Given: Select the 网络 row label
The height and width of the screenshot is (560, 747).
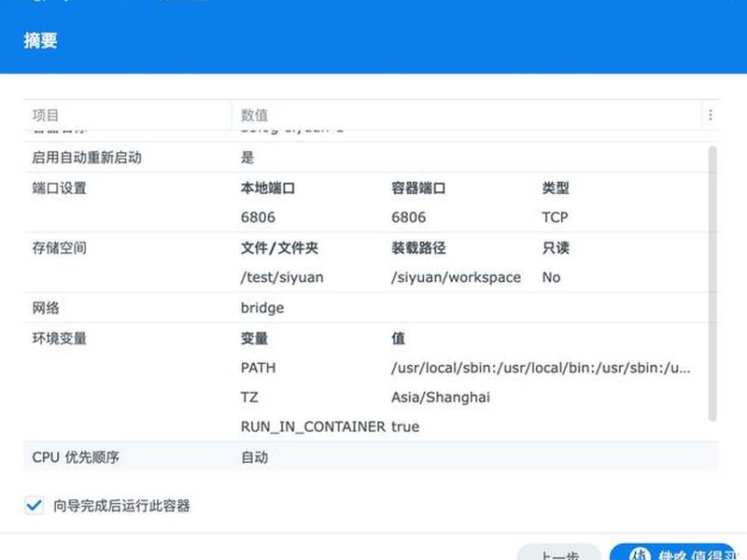Looking at the screenshot, I should coord(45,308).
